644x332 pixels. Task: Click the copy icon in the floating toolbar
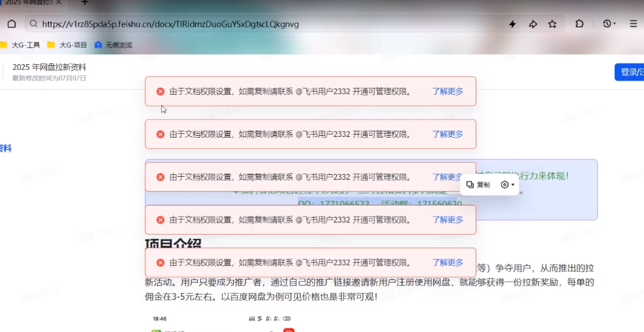470,185
